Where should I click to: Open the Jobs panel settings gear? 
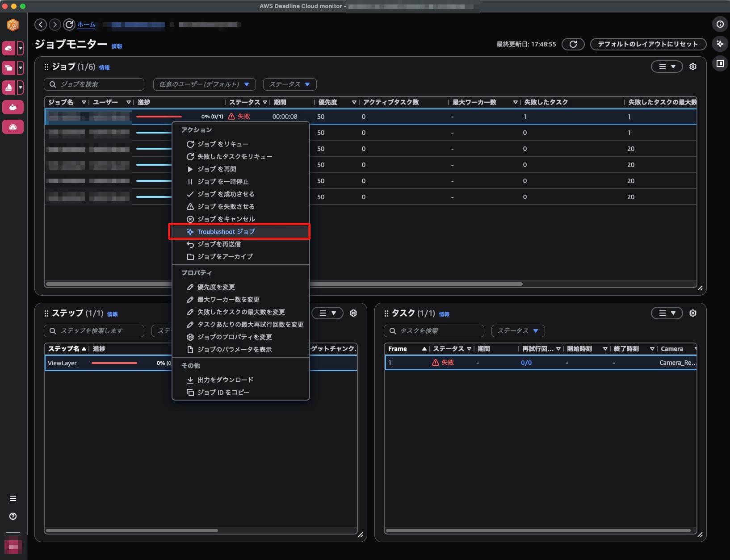tap(692, 67)
